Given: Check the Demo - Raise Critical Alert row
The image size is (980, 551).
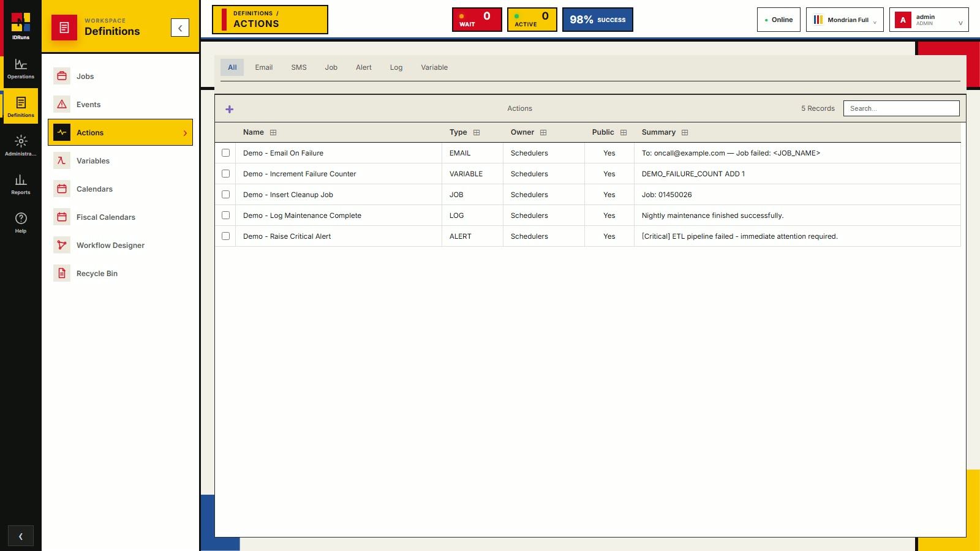Looking at the screenshot, I should point(225,236).
